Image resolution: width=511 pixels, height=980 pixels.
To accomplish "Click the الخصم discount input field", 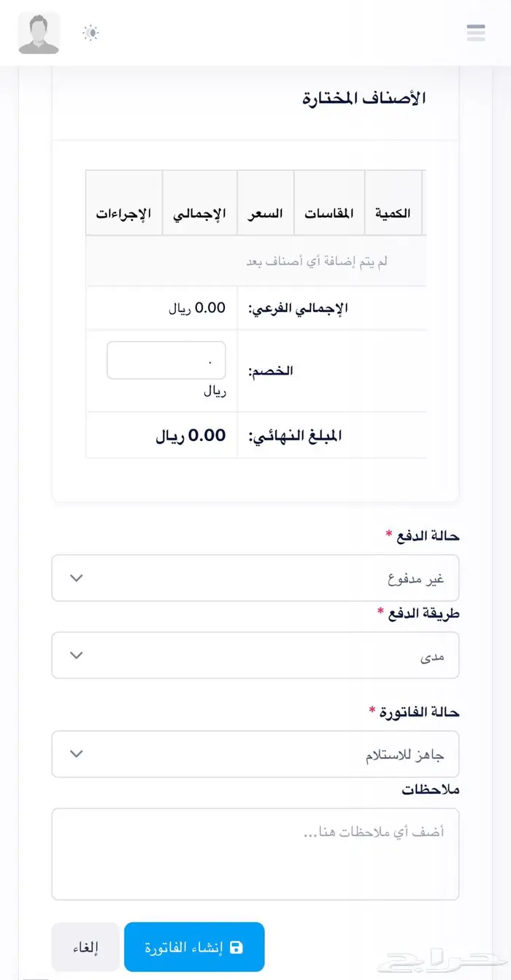I will 166,361.
